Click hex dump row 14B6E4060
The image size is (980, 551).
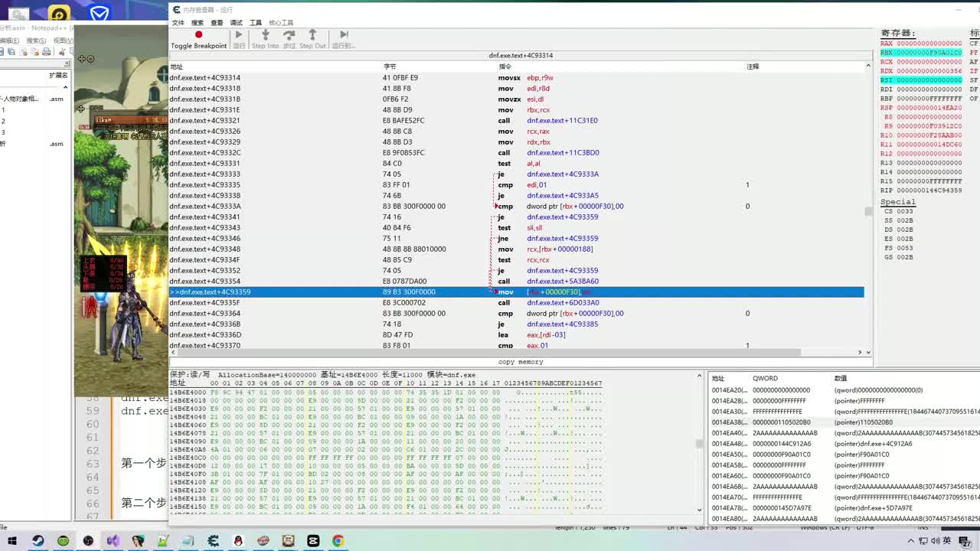tap(386, 424)
